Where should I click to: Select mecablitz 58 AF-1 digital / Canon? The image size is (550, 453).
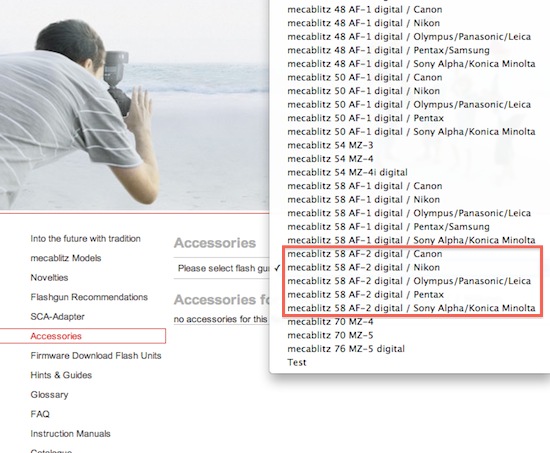(364, 186)
